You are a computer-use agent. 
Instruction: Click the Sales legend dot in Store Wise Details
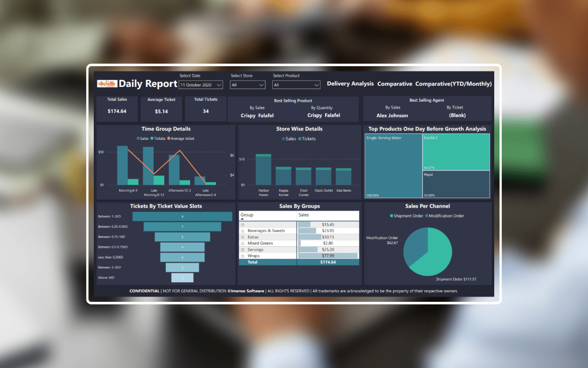283,139
